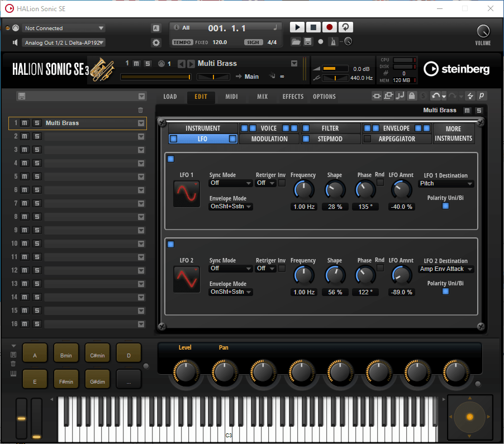504x444 pixels.
Task: Click the LOAD button
Action: pos(170,96)
